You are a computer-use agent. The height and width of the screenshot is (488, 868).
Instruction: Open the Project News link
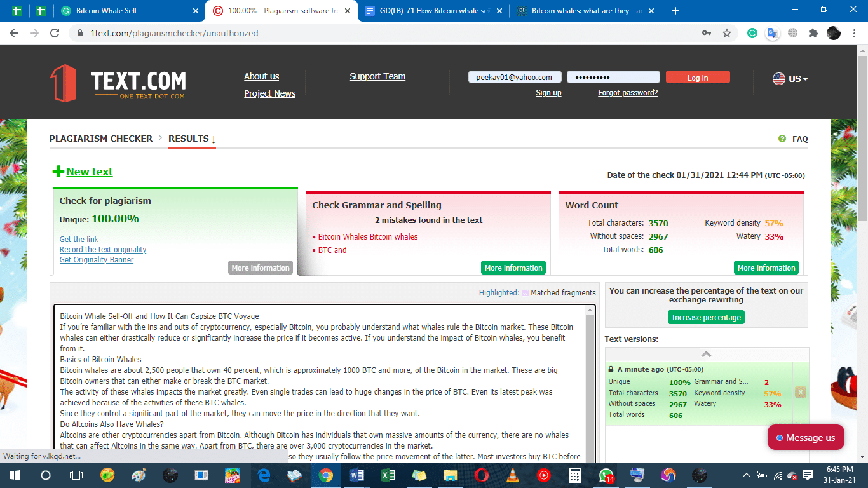pos(269,93)
